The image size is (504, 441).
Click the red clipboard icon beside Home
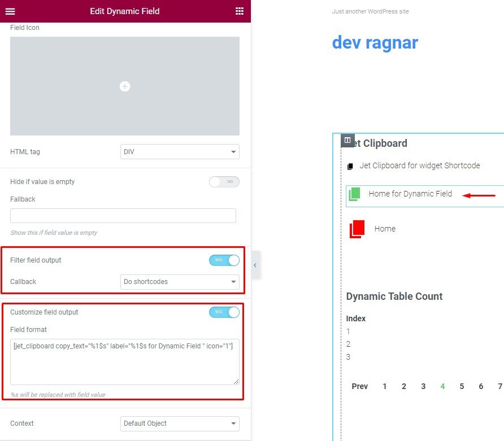coord(357,229)
